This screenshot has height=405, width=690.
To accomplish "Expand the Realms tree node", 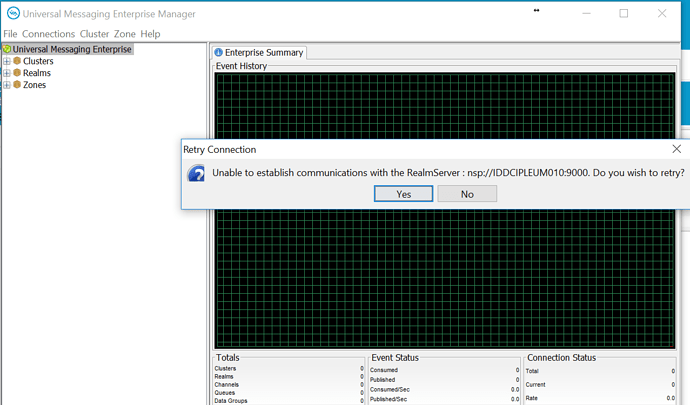I will (7, 73).
